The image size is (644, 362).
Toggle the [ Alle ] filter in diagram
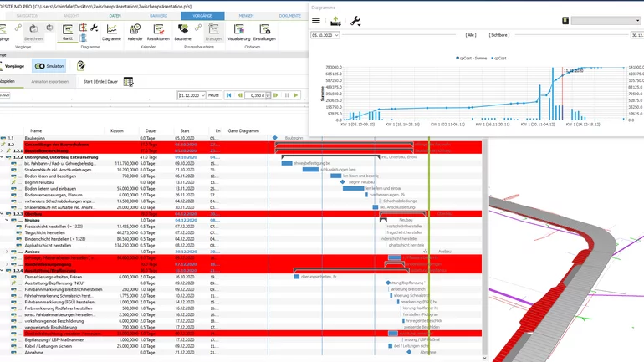pyautogui.click(x=472, y=35)
